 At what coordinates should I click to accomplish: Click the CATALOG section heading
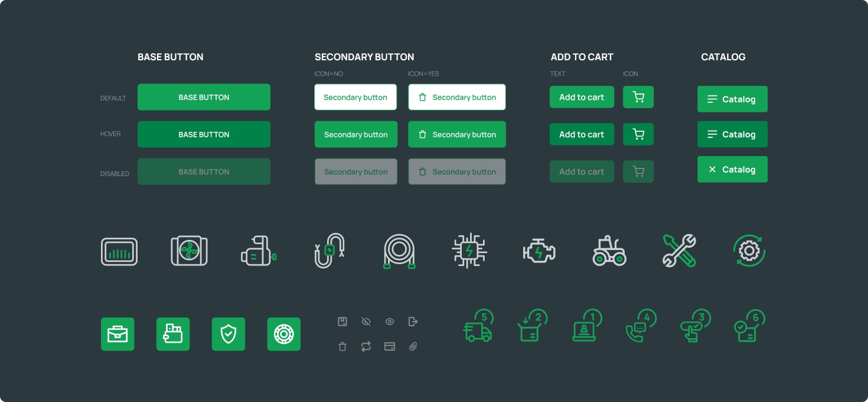click(723, 57)
